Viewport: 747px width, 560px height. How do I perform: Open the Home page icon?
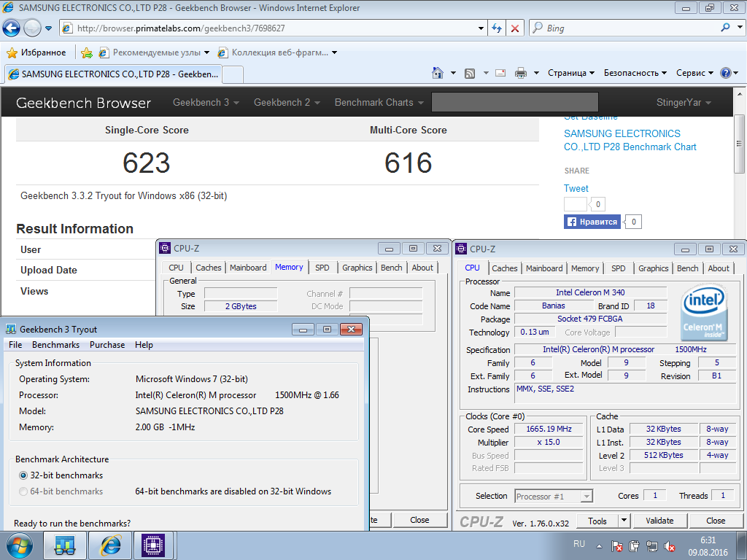[x=438, y=73]
